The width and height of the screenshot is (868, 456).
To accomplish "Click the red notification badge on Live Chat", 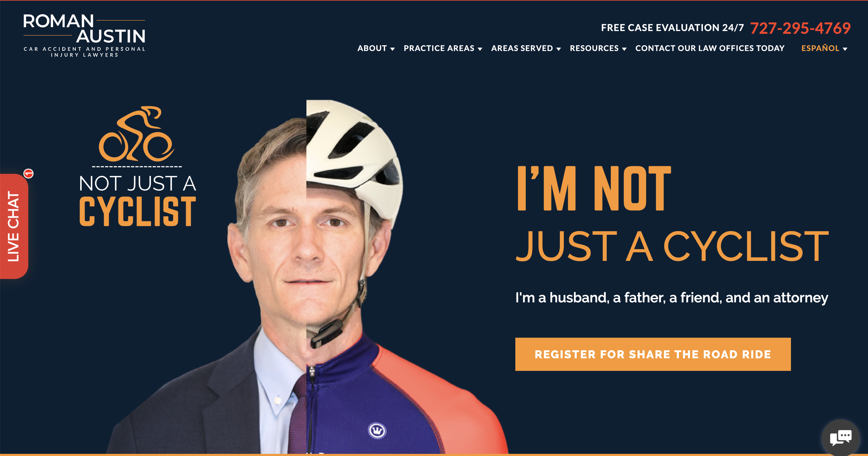I will (29, 173).
